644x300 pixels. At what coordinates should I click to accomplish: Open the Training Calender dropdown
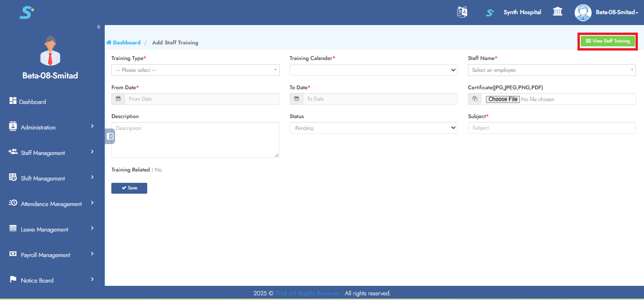click(x=373, y=70)
